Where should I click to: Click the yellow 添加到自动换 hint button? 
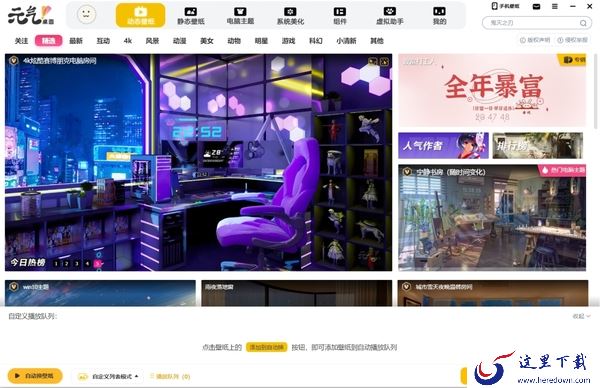(266, 347)
